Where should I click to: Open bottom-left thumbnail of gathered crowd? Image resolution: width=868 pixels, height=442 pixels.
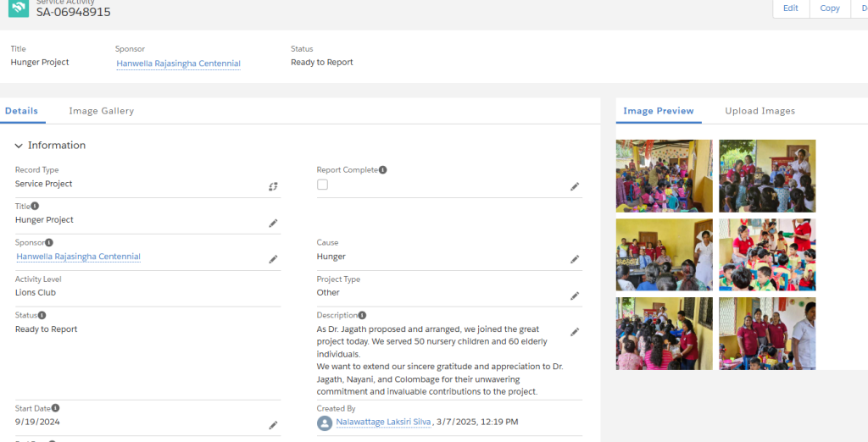pos(665,334)
